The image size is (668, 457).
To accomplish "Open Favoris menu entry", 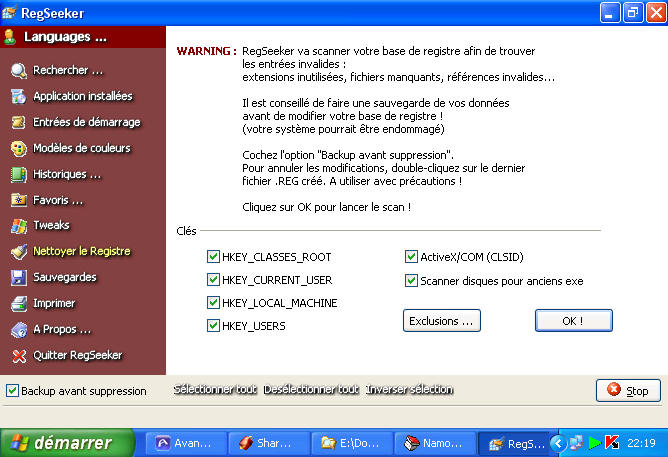I will click(58, 200).
